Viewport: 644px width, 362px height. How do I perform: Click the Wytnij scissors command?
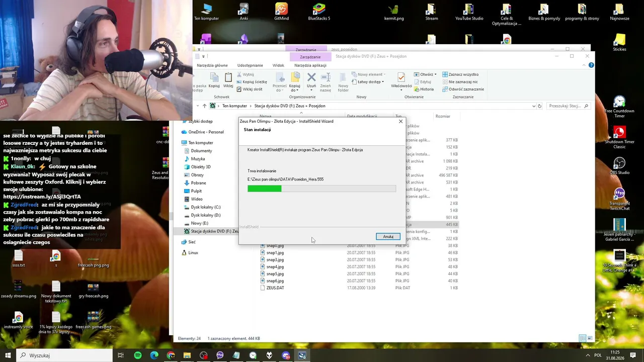pos(245,74)
